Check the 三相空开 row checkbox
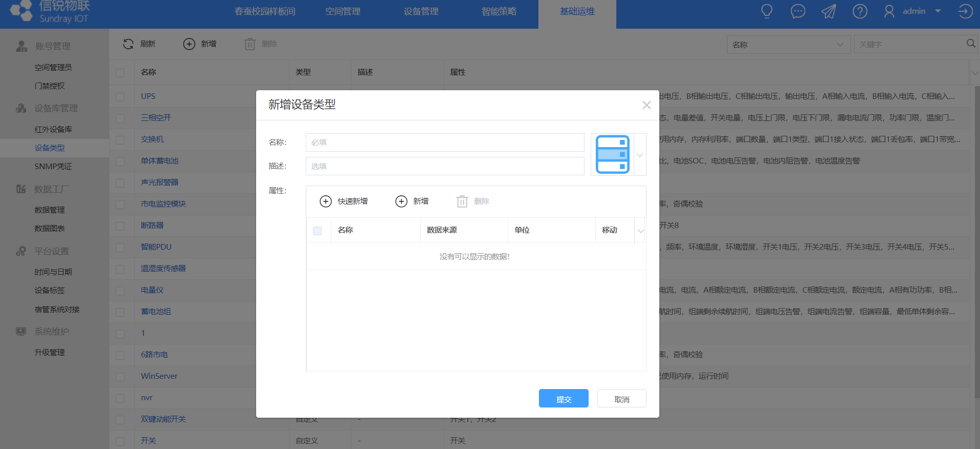The width and height of the screenshot is (980, 449). pos(120,118)
